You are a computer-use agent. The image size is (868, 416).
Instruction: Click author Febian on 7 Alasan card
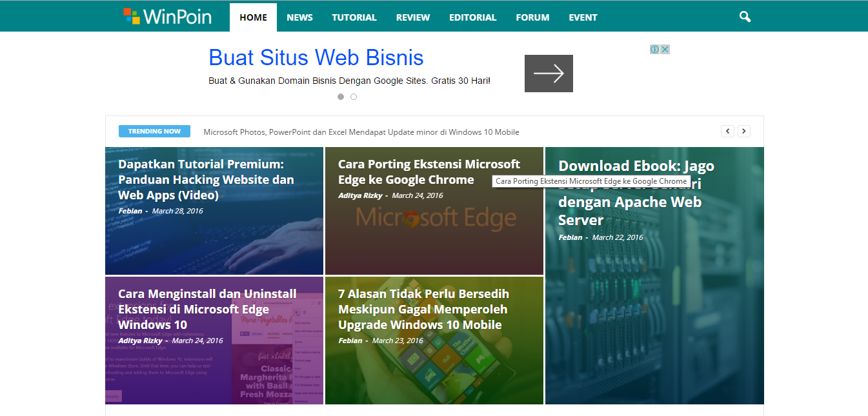pyautogui.click(x=350, y=341)
